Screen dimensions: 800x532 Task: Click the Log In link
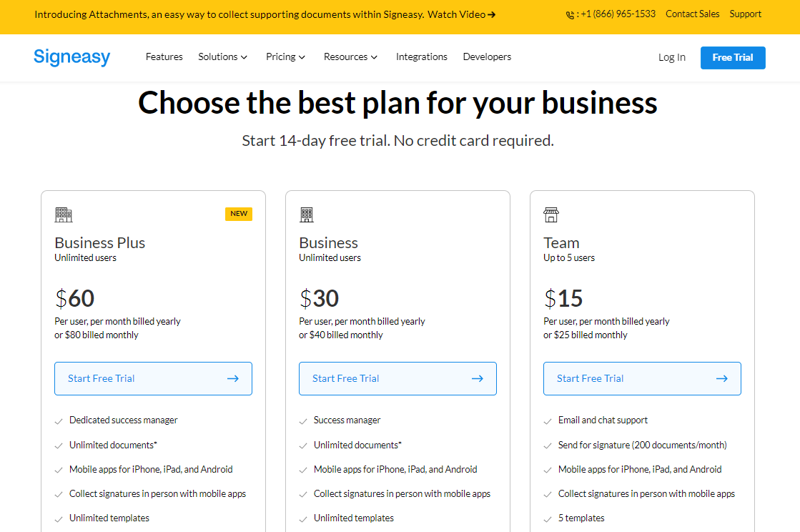pyautogui.click(x=671, y=57)
